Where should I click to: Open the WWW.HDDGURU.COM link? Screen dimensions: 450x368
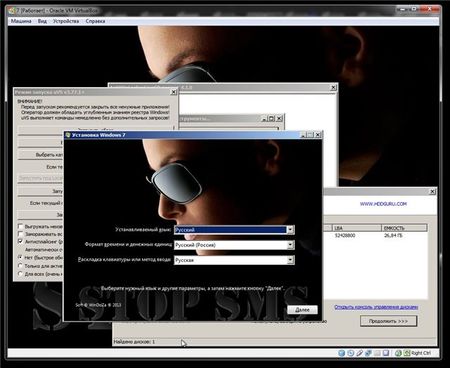coord(383,204)
